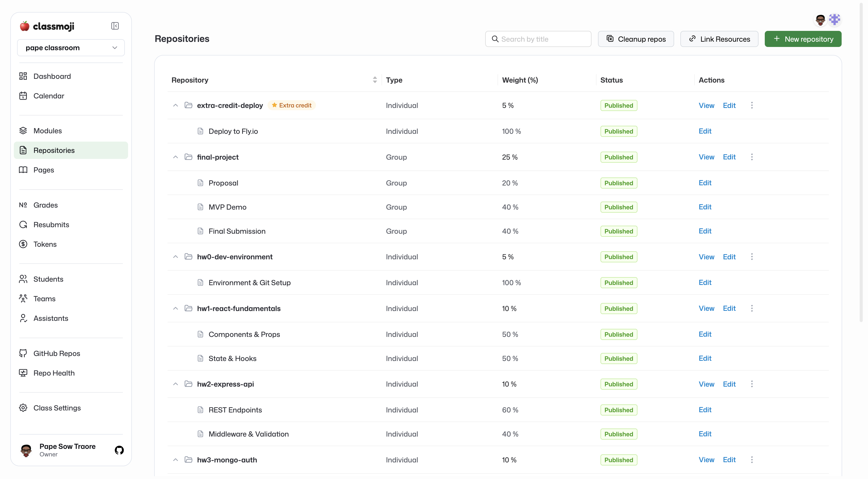The height and width of the screenshot is (479, 868).
Task: Click the Students icon in the sidebar
Action: click(23, 279)
